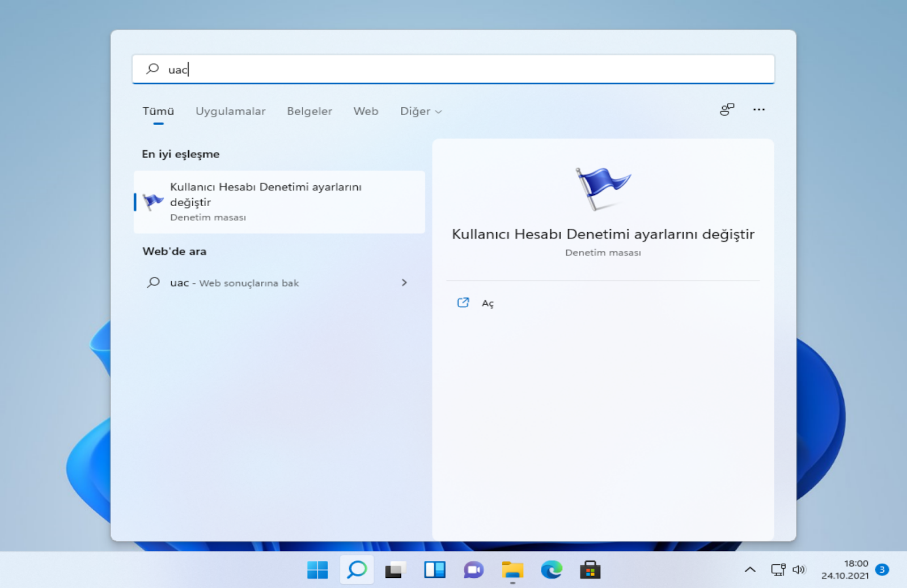Image resolution: width=907 pixels, height=588 pixels.
Task: Open Task View from taskbar
Action: [396, 570]
